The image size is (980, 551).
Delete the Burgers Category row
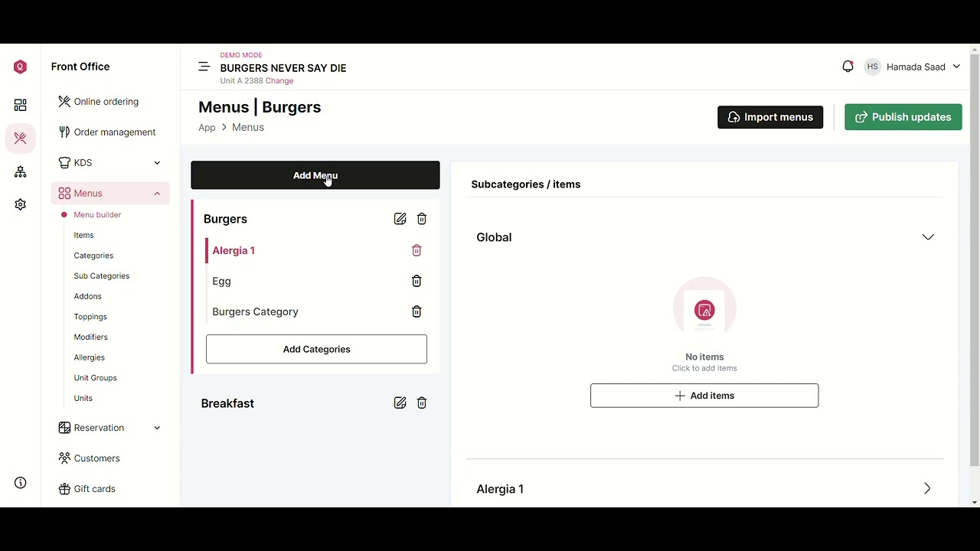coord(416,311)
